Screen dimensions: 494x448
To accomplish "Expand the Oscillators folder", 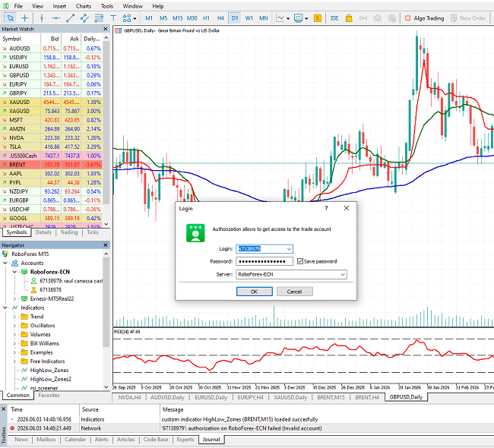I will pyautogui.click(x=14, y=326).
